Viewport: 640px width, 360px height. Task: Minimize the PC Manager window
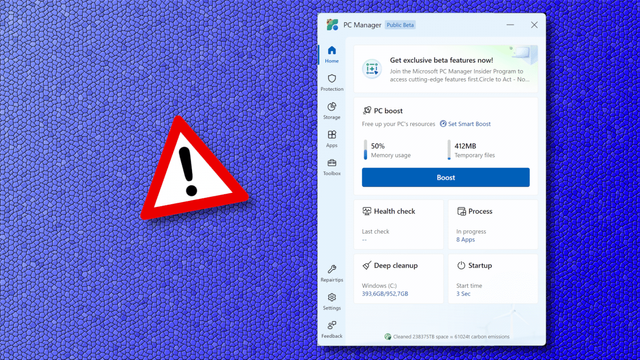point(510,25)
